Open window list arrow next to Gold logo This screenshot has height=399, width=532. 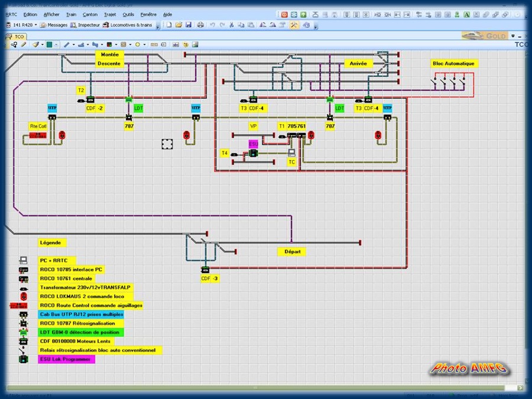pyautogui.click(x=513, y=35)
